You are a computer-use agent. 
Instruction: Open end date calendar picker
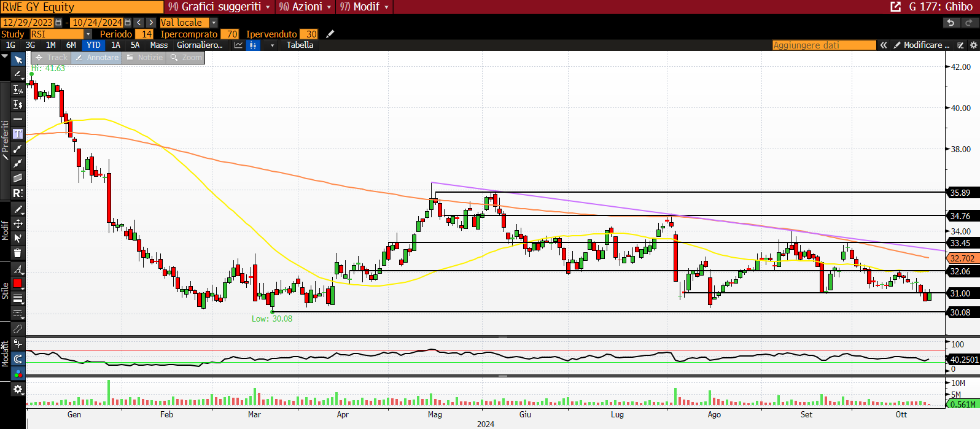point(128,23)
